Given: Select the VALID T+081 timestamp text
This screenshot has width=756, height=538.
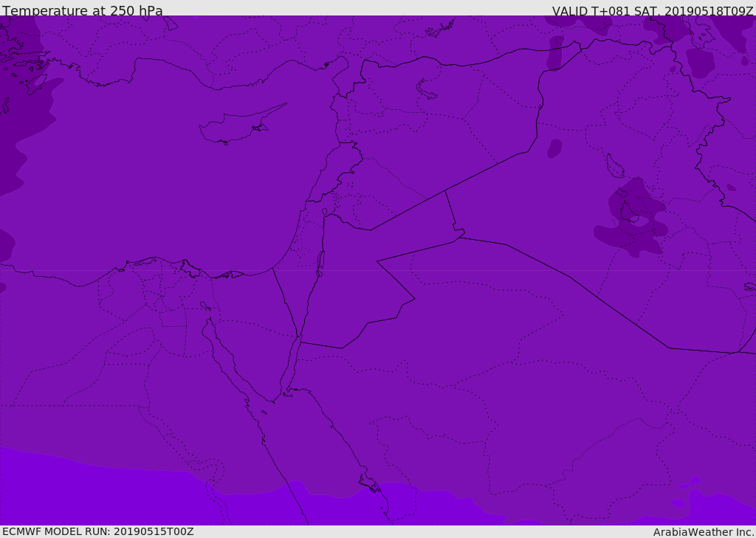Looking at the screenshot, I should [x=653, y=10].
